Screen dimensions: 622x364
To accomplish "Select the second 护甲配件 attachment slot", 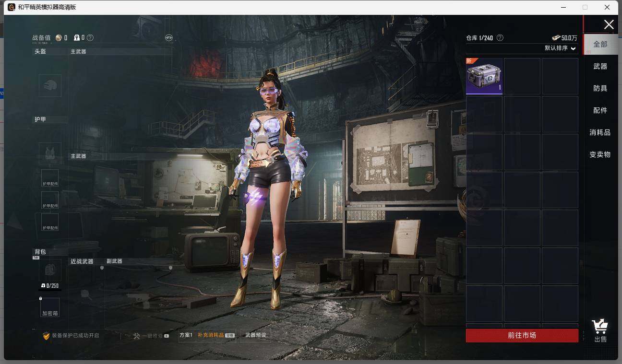I will tap(50, 200).
